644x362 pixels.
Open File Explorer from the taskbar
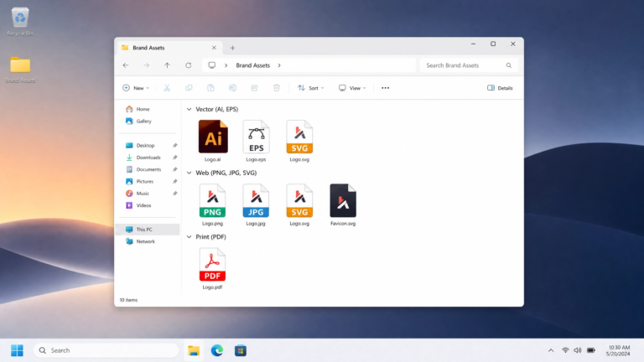[194, 350]
